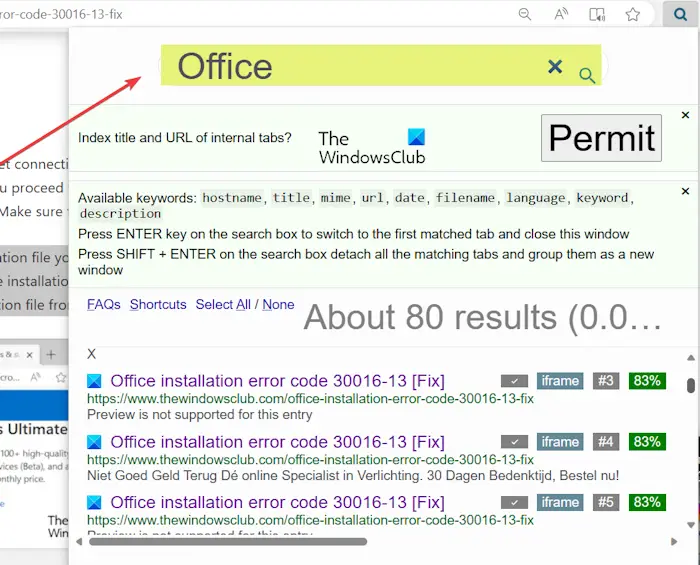Open Read Aloud from the address bar
Viewport: 700px width, 565px height.
coord(561,14)
